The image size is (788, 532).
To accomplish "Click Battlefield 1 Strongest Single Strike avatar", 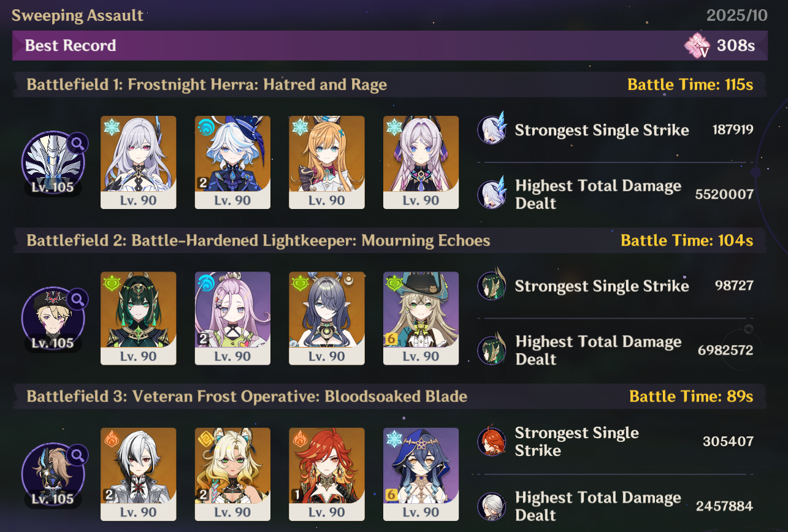I will pyautogui.click(x=492, y=129).
